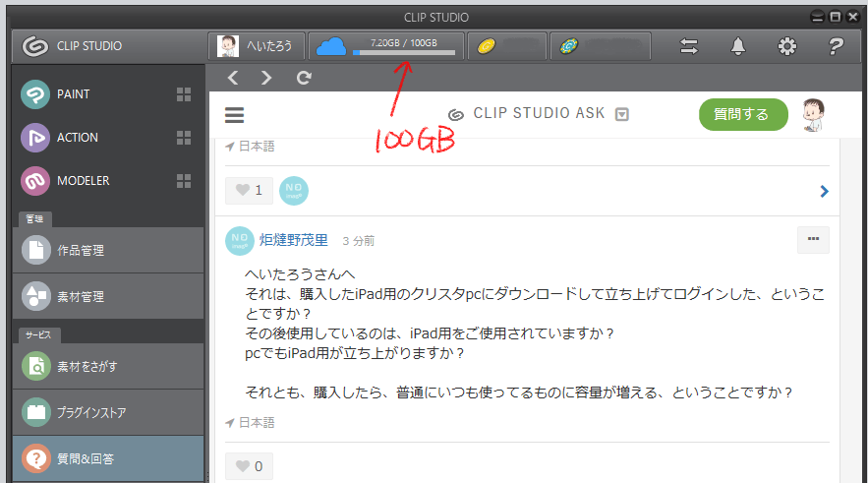Open user avatar on ASK page
The width and height of the screenshot is (868, 483).
[x=813, y=115]
